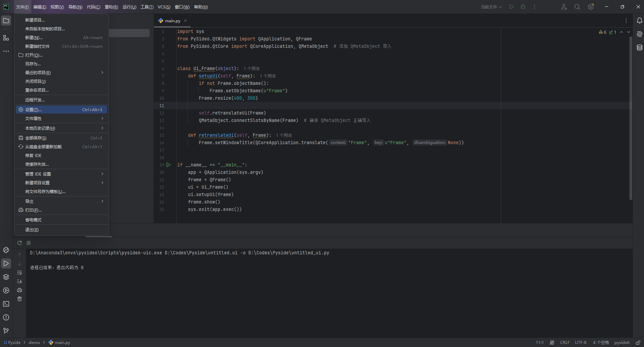644x347 pixels.
Task: Click pyside6 interpreter in status bar
Action: pyautogui.click(x=622, y=342)
